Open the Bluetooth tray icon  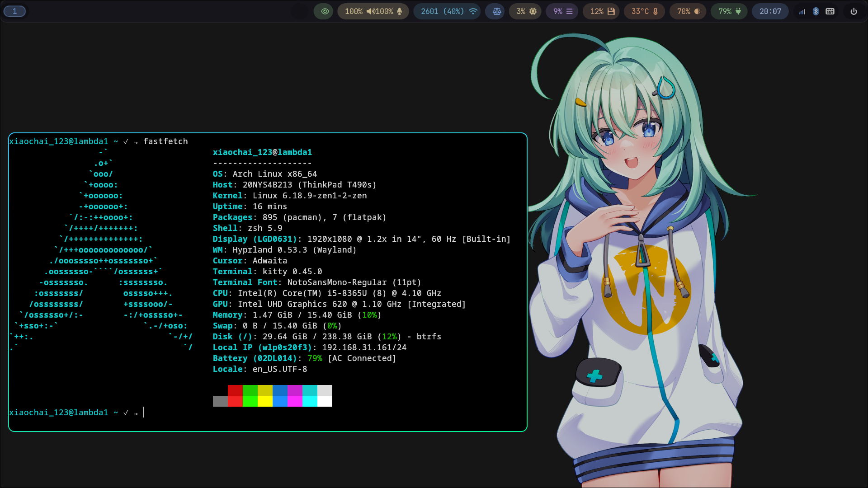tap(816, 11)
